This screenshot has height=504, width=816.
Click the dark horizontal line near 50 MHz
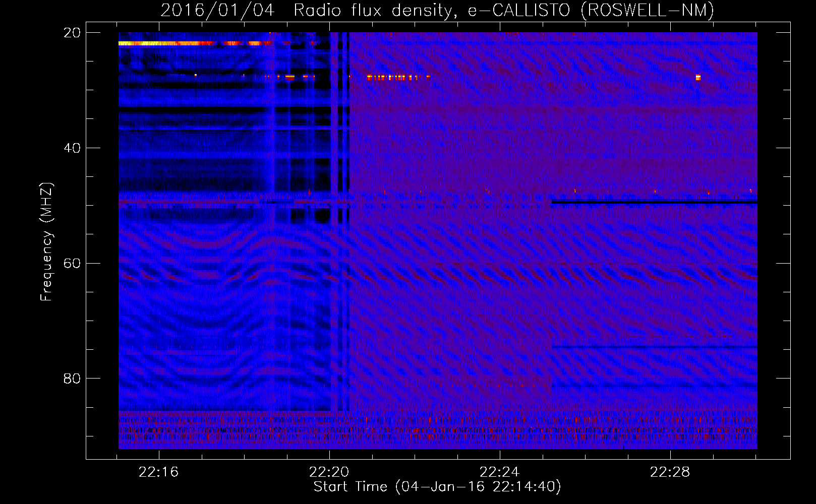click(654, 202)
